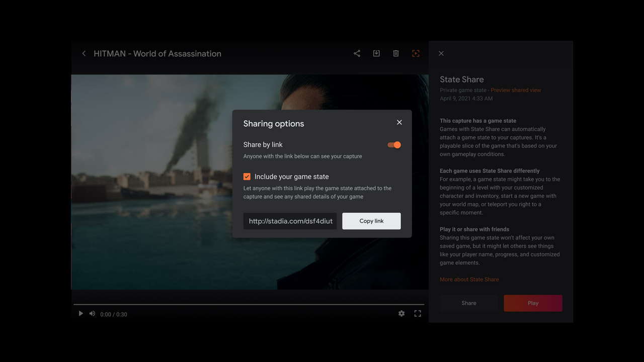Click the video progress bar
Image resolution: width=644 pixels, height=362 pixels.
point(249,304)
